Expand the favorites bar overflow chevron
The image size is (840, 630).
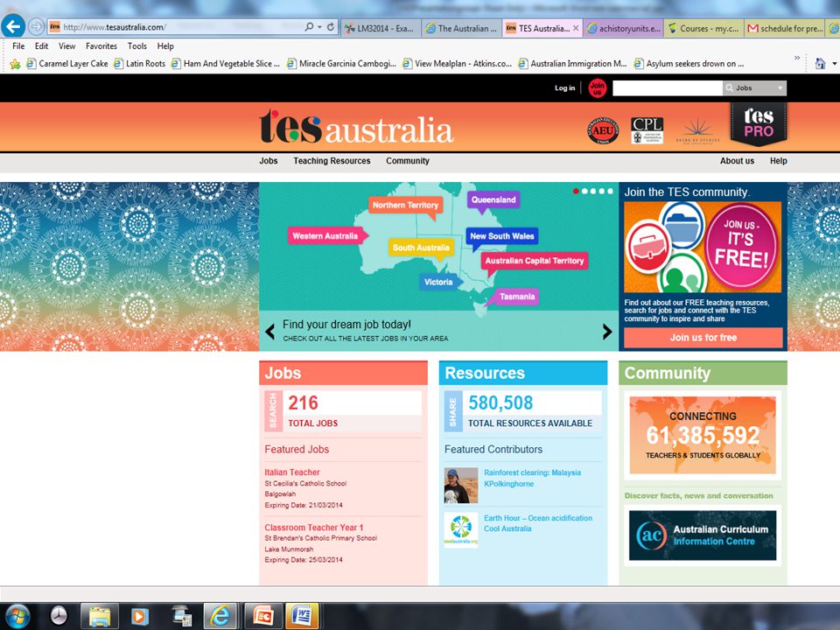(797, 58)
